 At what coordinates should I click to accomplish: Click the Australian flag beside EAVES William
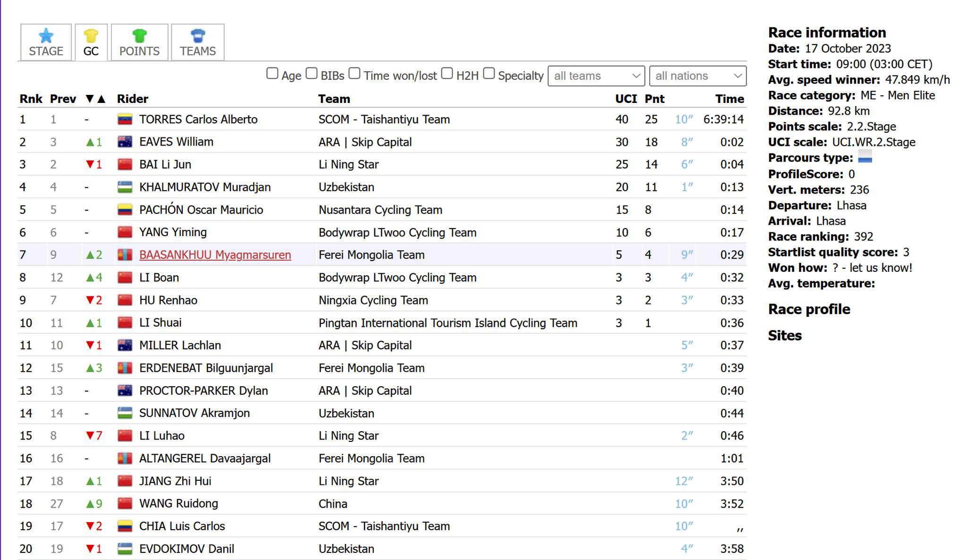point(125,142)
